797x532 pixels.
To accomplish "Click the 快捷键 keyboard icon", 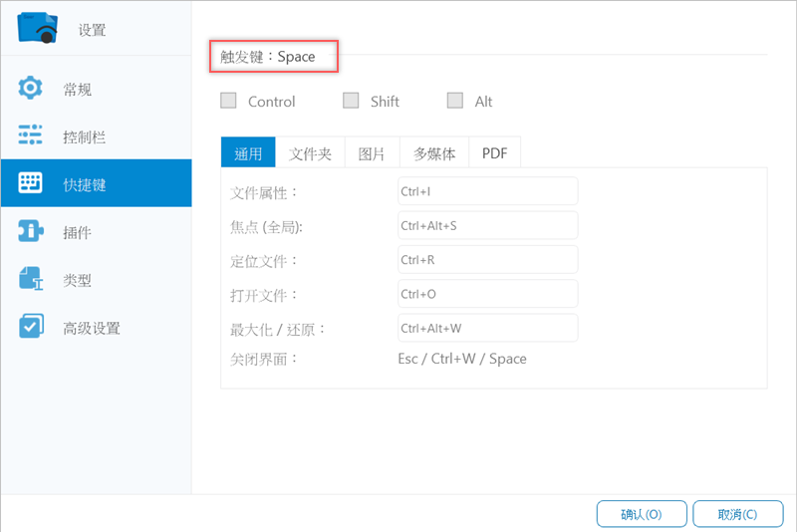I will [x=31, y=183].
